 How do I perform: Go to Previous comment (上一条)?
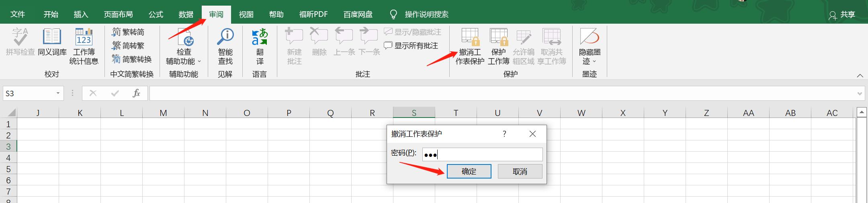344,42
